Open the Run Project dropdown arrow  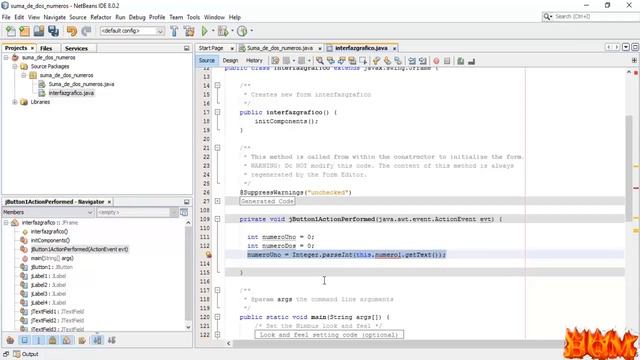[x=213, y=31]
